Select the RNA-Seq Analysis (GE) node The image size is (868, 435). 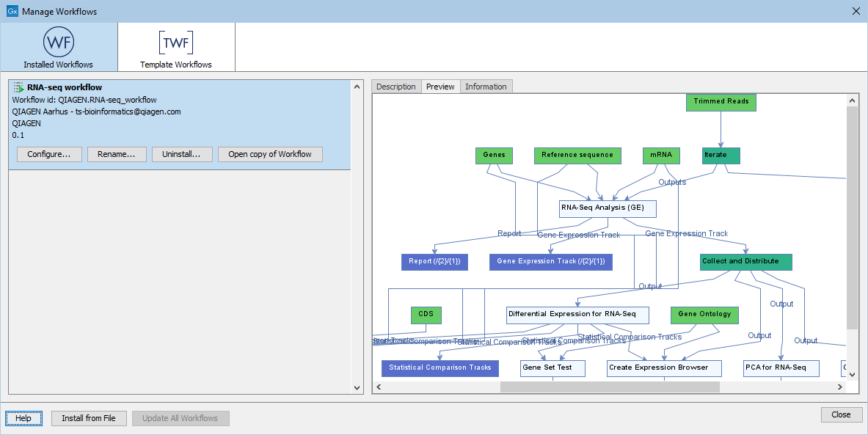[x=607, y=208]
